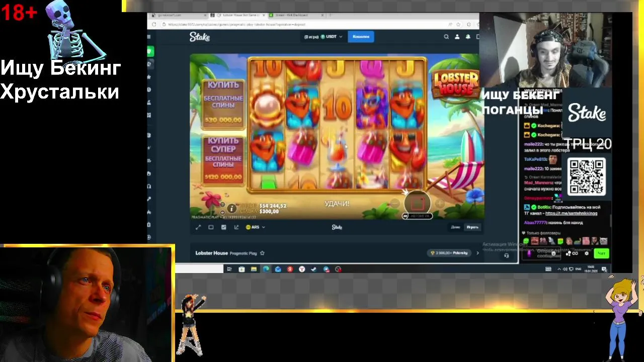Screen dimensions: 644x362
Task: Click the Stake logo in header
Action: [200, 37]
